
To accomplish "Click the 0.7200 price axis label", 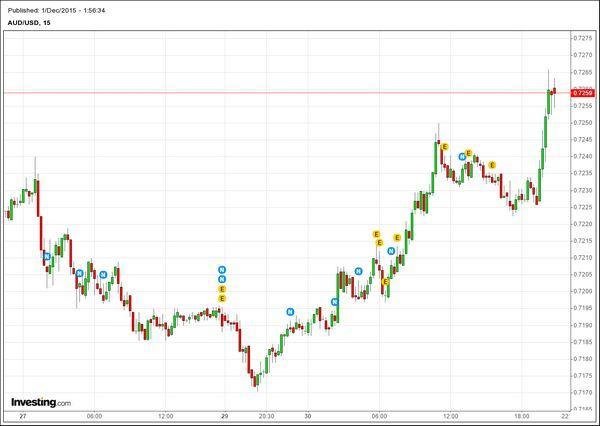I will pyautogui.click(x=582, y=291).
